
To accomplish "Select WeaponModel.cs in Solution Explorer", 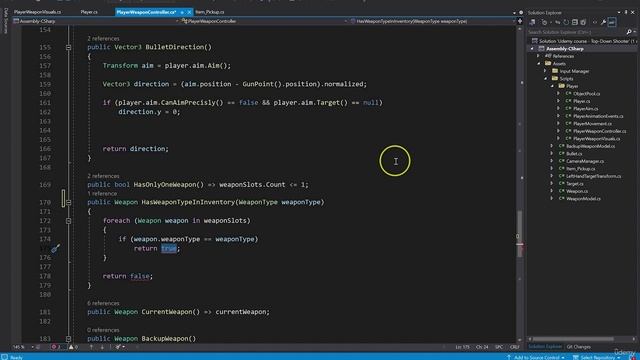I will 583,199.
